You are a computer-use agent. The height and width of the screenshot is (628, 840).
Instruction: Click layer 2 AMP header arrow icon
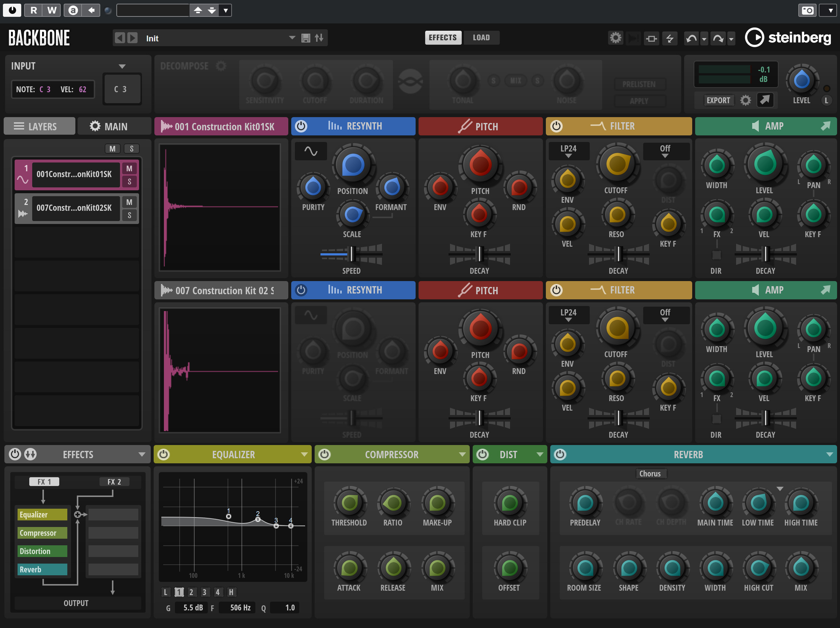(826, 290)
